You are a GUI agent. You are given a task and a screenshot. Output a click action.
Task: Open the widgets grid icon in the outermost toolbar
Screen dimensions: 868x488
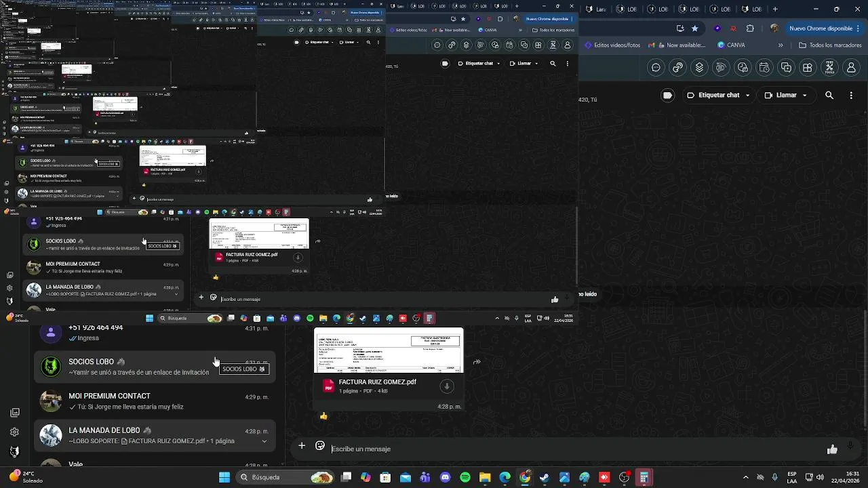(808, 68)
